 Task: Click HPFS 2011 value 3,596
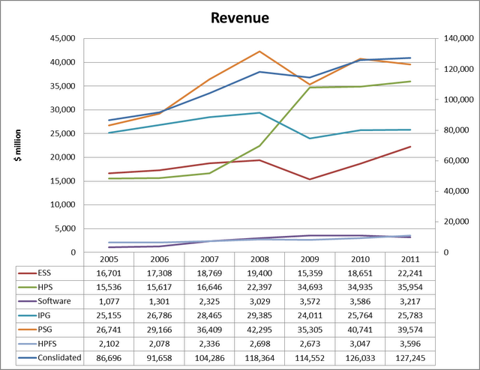(x=410, y=344)
